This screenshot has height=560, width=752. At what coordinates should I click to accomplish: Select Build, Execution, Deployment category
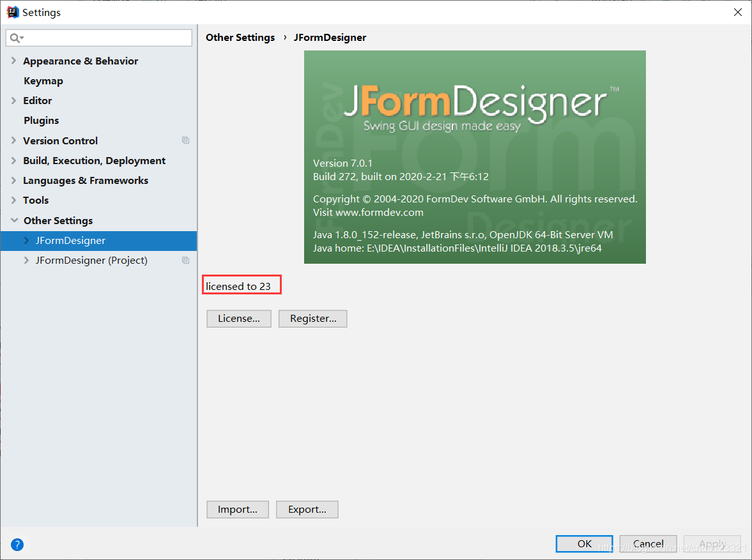pos(95,161)
